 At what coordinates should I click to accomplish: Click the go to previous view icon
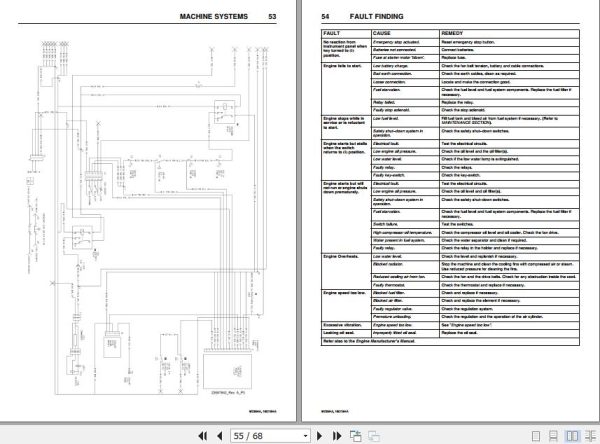pos(355,436)
